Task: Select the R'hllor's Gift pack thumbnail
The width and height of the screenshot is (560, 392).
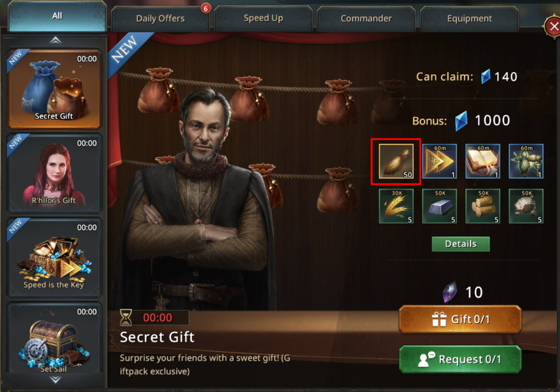Action: 54,173
